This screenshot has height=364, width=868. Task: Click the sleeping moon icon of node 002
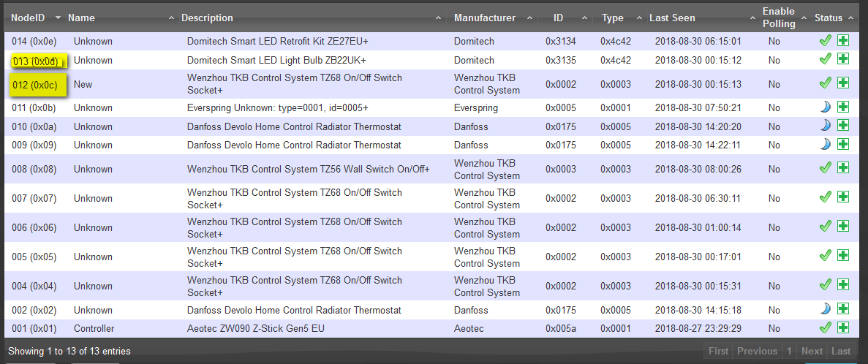[x=826, y=308]
